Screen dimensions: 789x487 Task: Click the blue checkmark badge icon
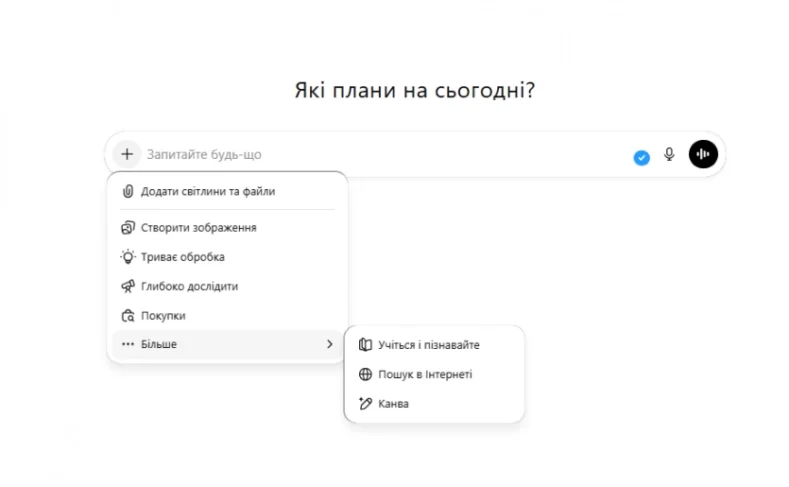(642, 157)
